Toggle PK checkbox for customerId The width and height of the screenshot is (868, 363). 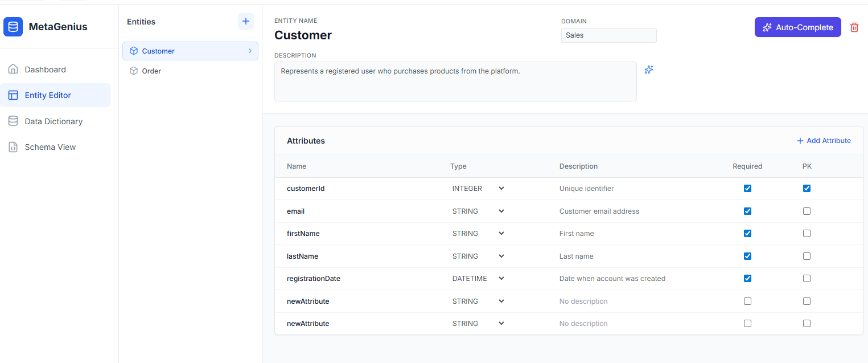(807, 189)
